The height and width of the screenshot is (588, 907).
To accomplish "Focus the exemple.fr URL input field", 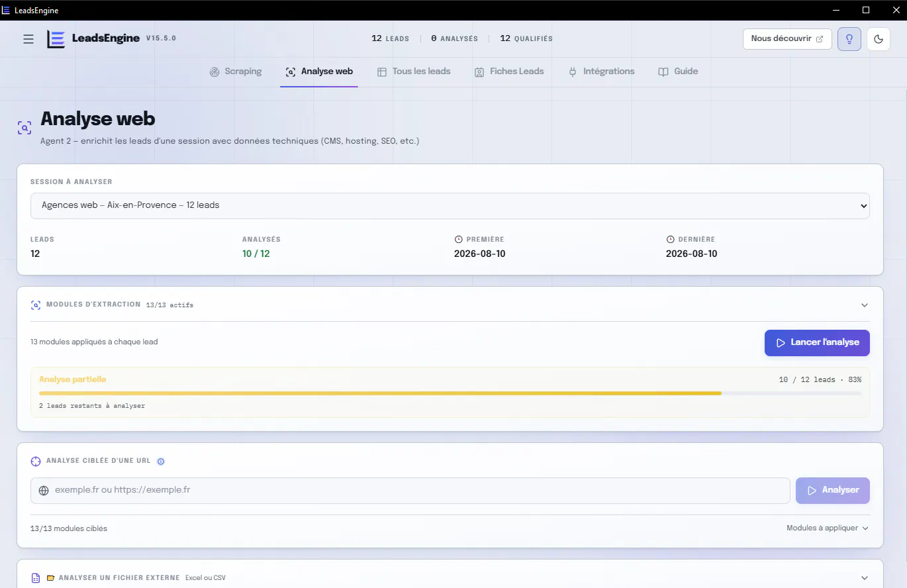I will click(410, 491).
